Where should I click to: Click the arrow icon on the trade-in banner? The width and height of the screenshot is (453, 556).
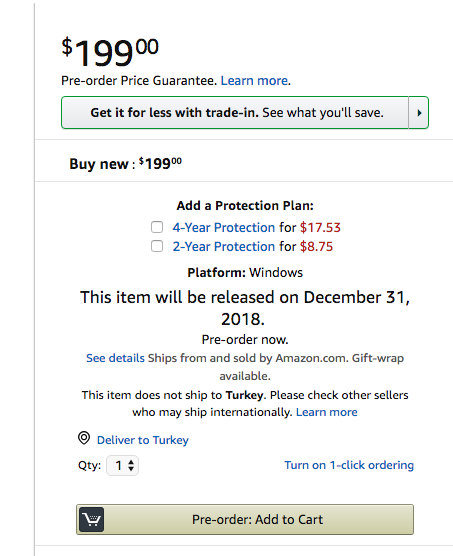(x=419, y=113)
